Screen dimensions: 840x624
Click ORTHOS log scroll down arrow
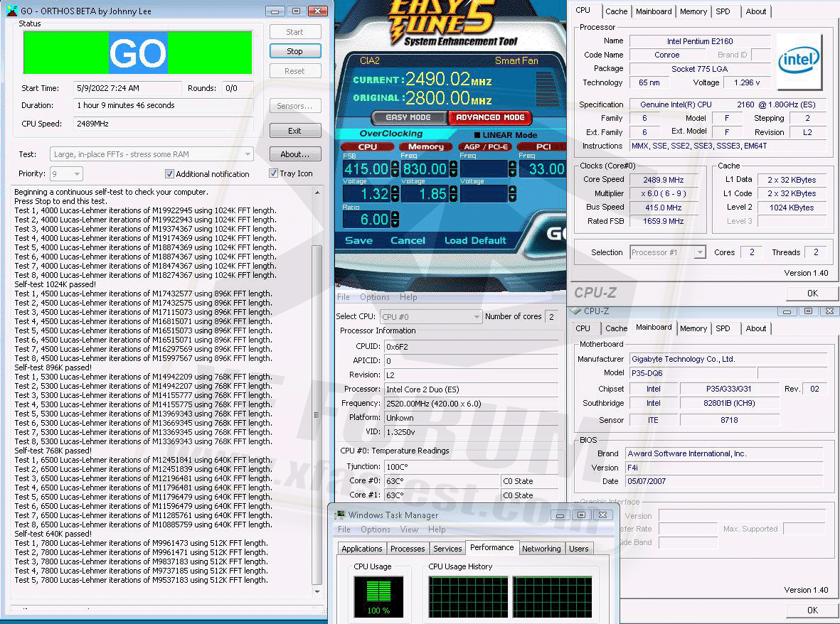(x=317, y=591)
